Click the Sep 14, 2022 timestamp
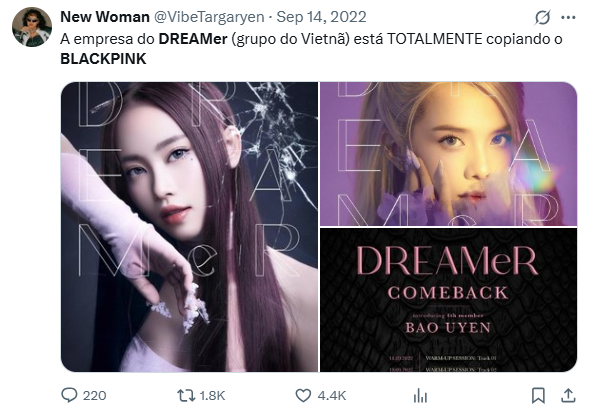This screenshot has width=592, height=410. [321, 17]
